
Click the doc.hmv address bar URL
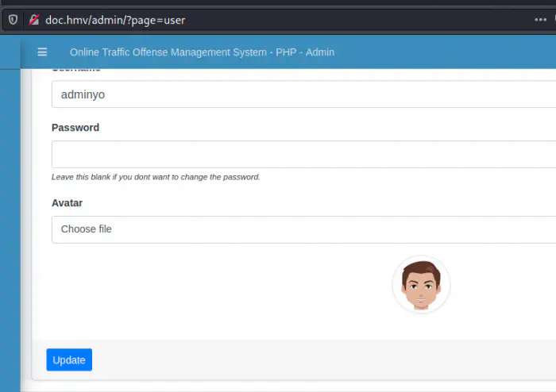tap(115, 20)
